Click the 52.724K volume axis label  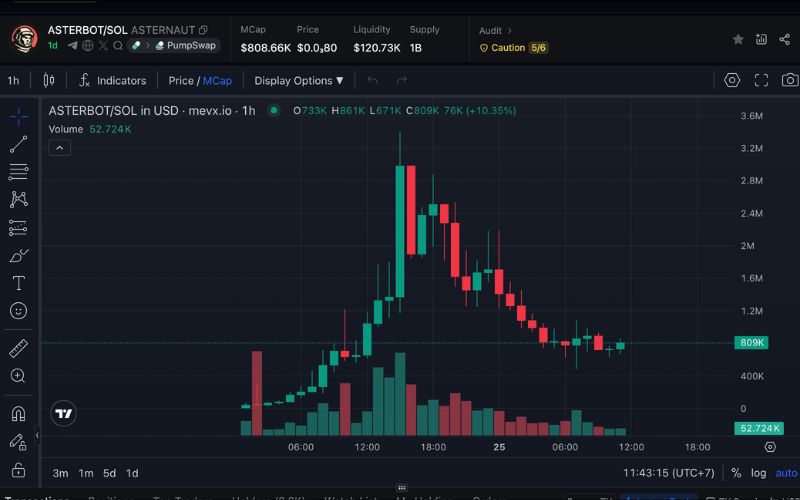tap(759, 428)
